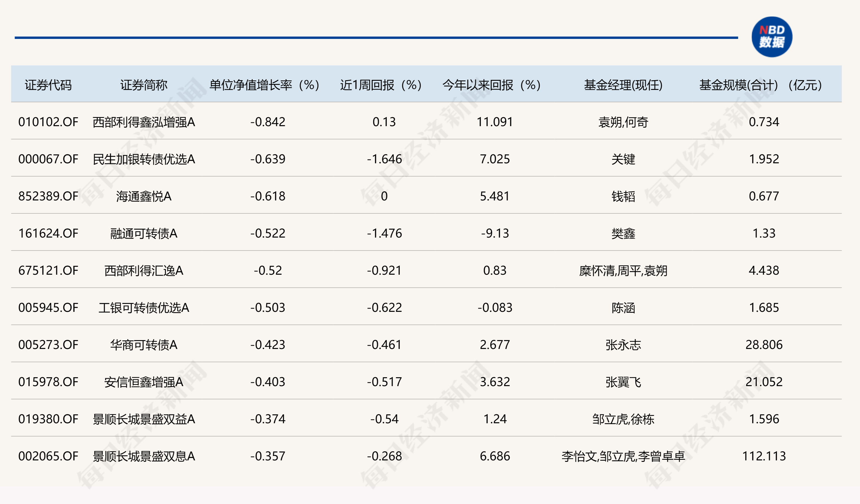
Task: Click the 基金规模(合计) (亿元) header
Action: (x=761, y=85)
